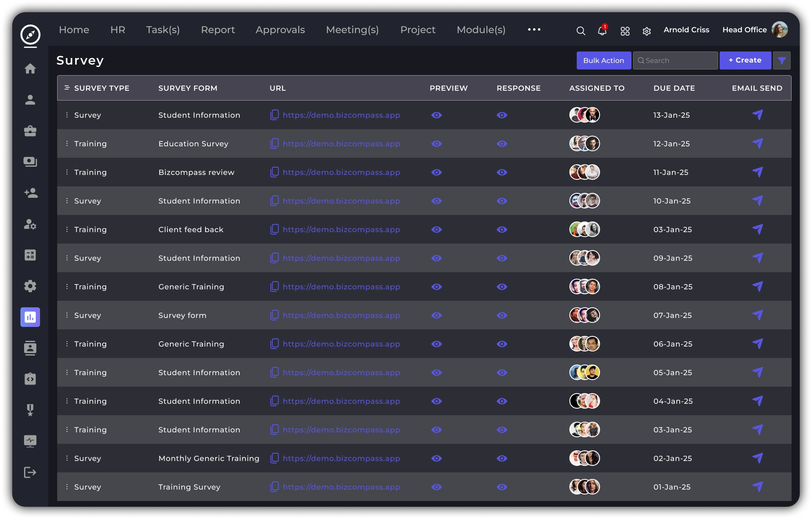Image resolution: width=812 pixels, height=519 pixels.
Task: Preview the Bizcompass review survey form
Action: pos(436,172)
